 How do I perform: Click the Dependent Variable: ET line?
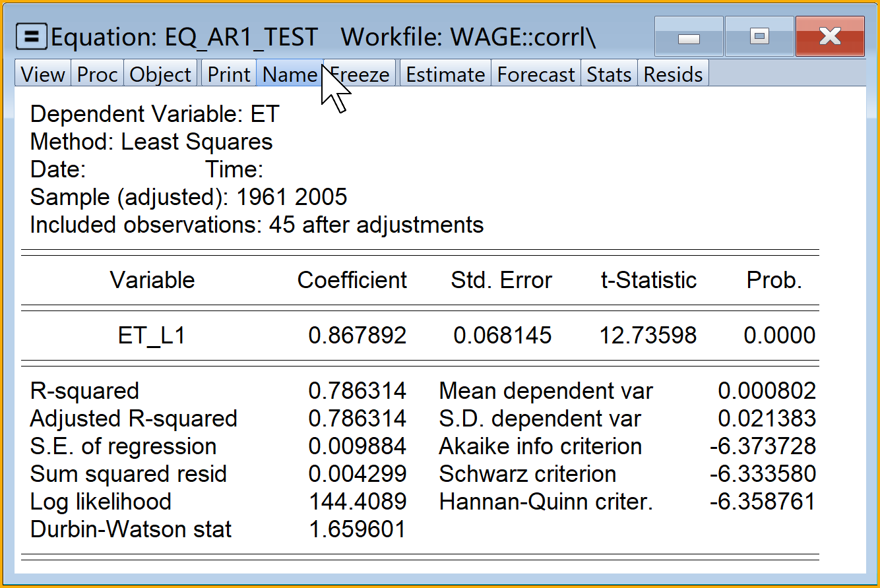(x=155, y=114)
